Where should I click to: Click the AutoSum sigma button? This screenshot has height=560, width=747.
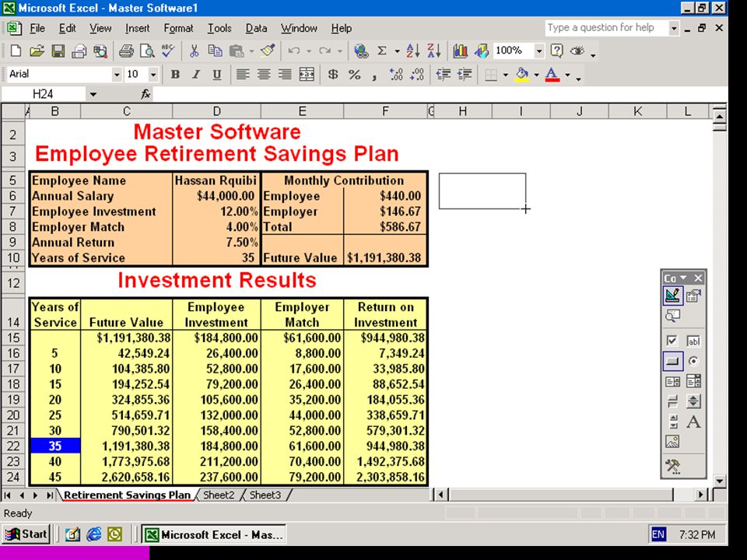pos(381,51)
